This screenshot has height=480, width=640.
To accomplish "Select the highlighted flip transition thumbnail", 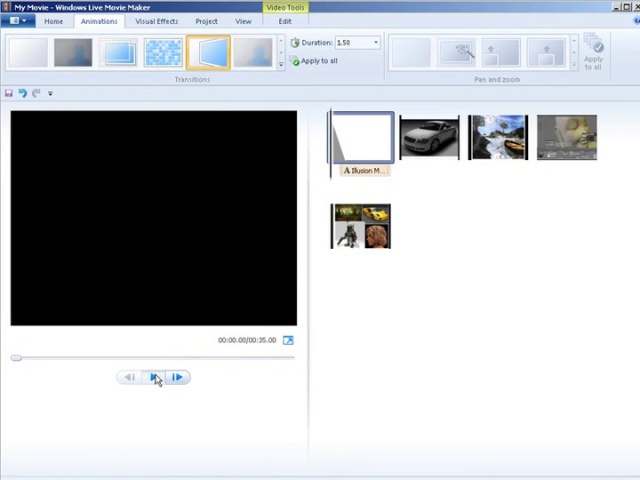I will tap(208, 53).
